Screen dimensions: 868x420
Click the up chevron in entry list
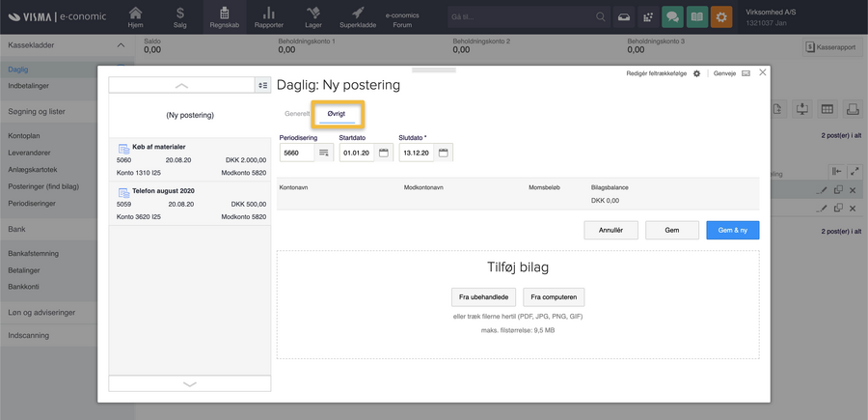click(x=181, y=85)
